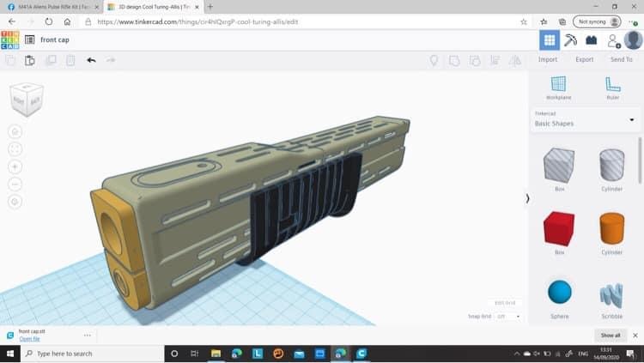Select the orange Cylinder shape
644x363 pixels.
tap(612, 229)
